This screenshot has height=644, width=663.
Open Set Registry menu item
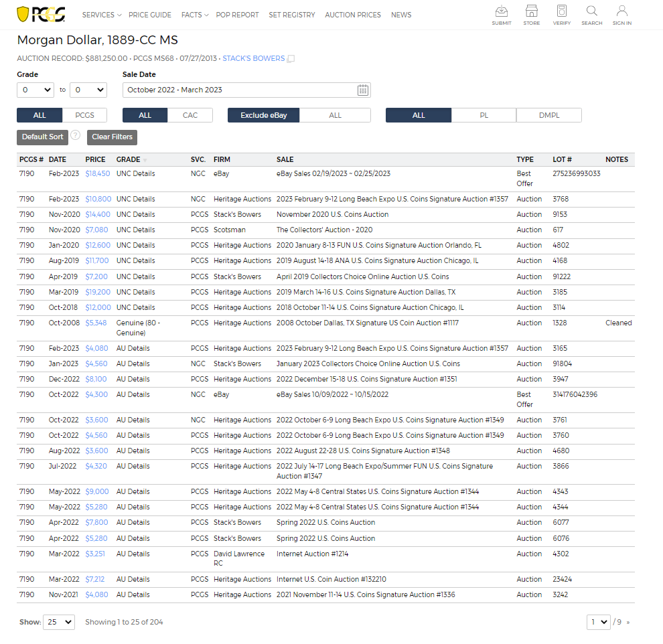pos(292,15)
